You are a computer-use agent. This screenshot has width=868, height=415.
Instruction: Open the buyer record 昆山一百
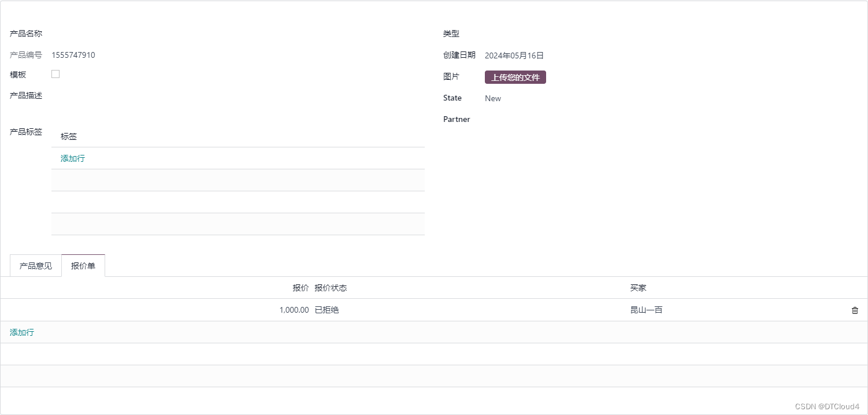click(646, 310)
